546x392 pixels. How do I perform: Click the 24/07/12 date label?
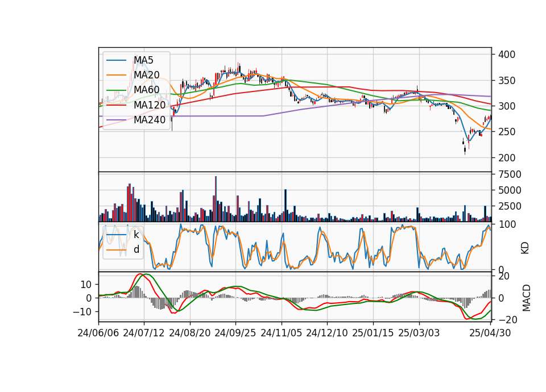tap(144, 333)
